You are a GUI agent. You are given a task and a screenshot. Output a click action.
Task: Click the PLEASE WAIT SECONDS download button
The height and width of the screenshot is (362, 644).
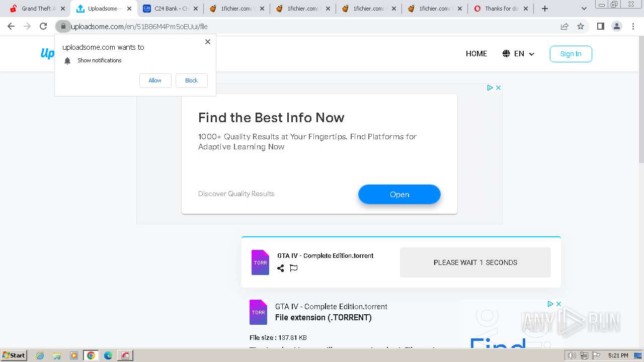[475, 262]
